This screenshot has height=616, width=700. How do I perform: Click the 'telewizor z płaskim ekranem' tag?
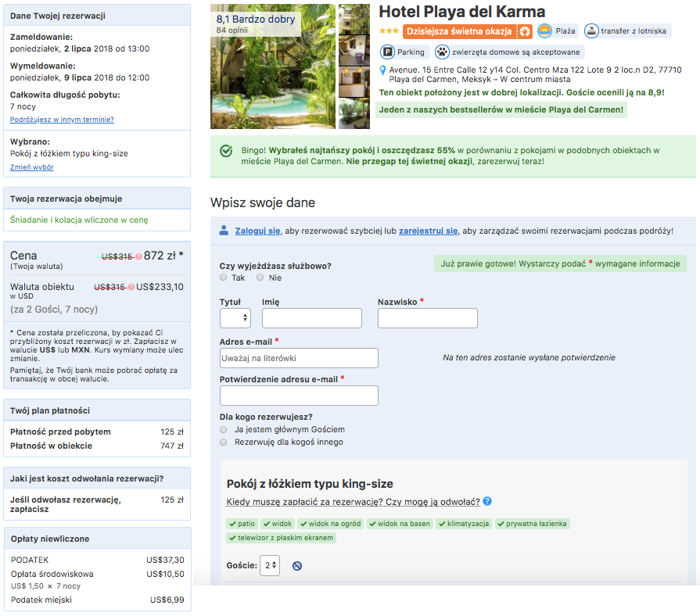(282, 538)
